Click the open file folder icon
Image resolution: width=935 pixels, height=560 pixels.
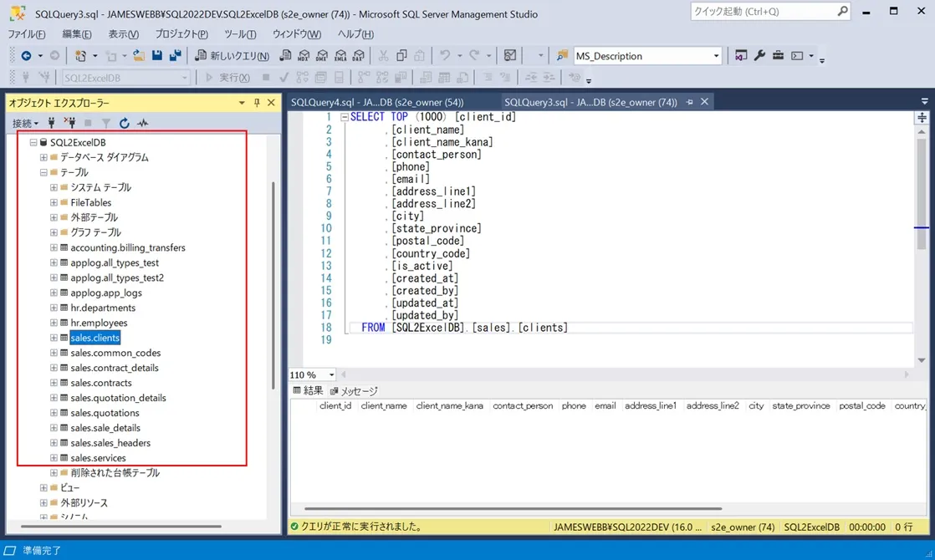(139, 56)
